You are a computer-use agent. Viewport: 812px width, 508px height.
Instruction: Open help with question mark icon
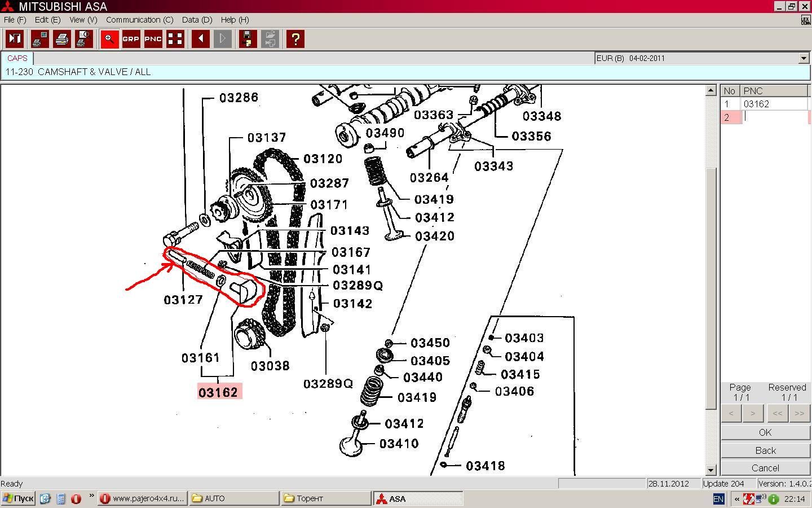tap(295, 39)
